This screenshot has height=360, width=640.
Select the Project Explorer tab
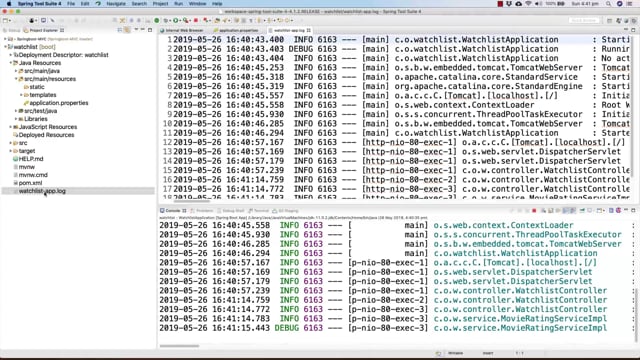43,30
